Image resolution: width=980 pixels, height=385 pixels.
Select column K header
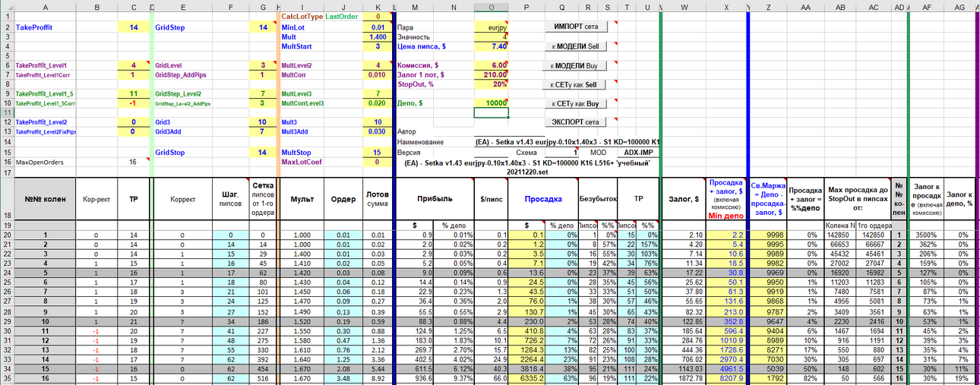pyautogui.click(x=378, y=7)
